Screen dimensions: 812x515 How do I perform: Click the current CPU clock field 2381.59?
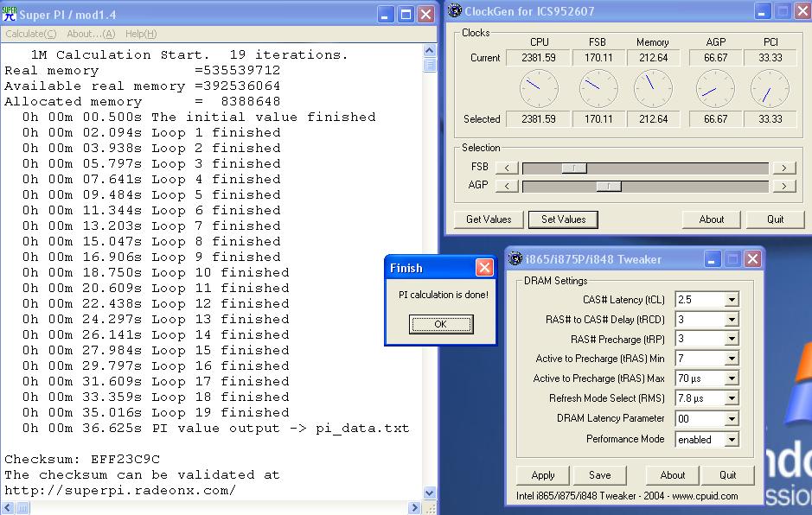click(x=538, y=58)
